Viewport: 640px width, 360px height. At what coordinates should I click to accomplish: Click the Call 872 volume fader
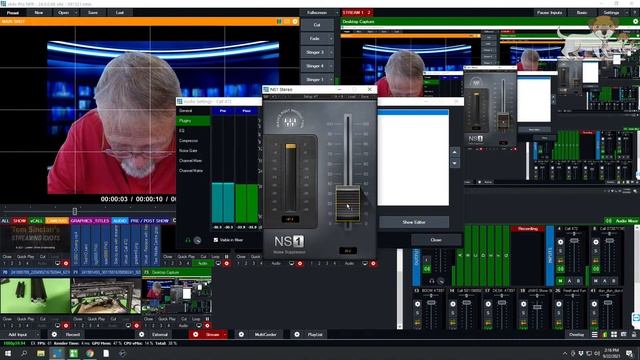pyautogui.click(x=574, y=240)
